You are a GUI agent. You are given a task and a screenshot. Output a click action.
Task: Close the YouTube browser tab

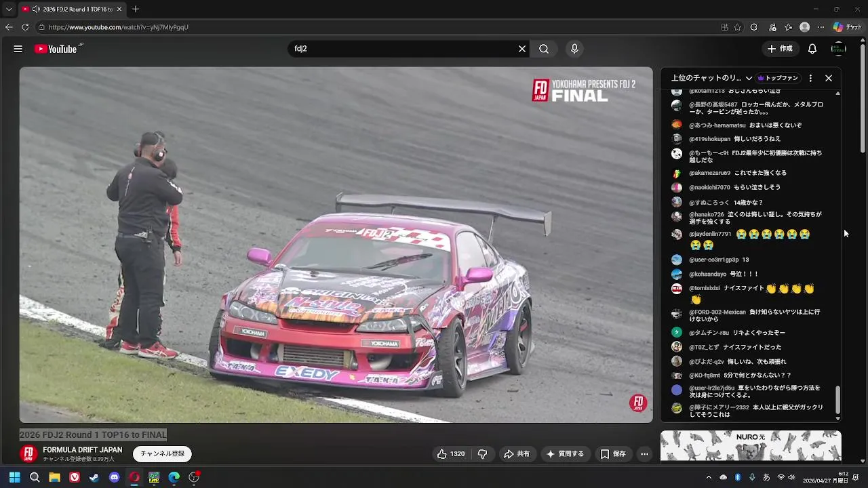click(x=119, y=9)
